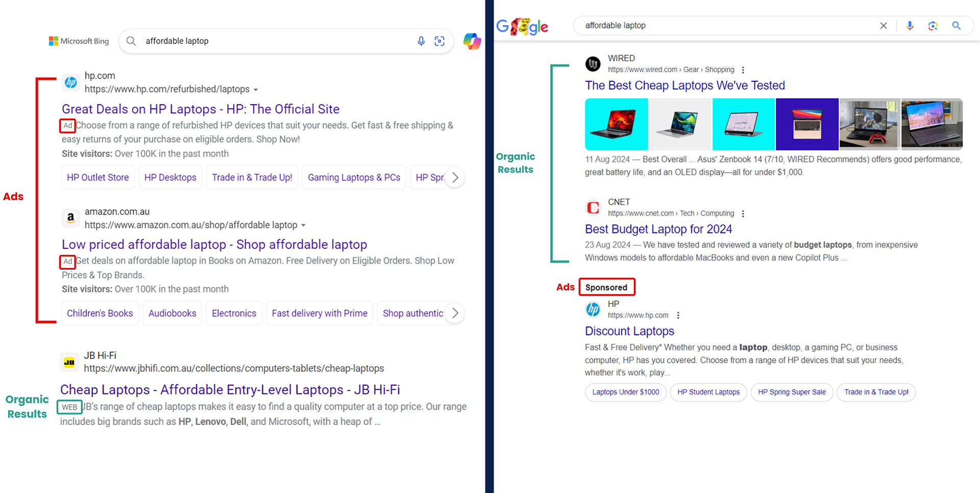Click the 'Gaming Laptops & PCs' sitelink
Image resolution: width=980 pixels, height=493 pixels.
tap(354, 177)
